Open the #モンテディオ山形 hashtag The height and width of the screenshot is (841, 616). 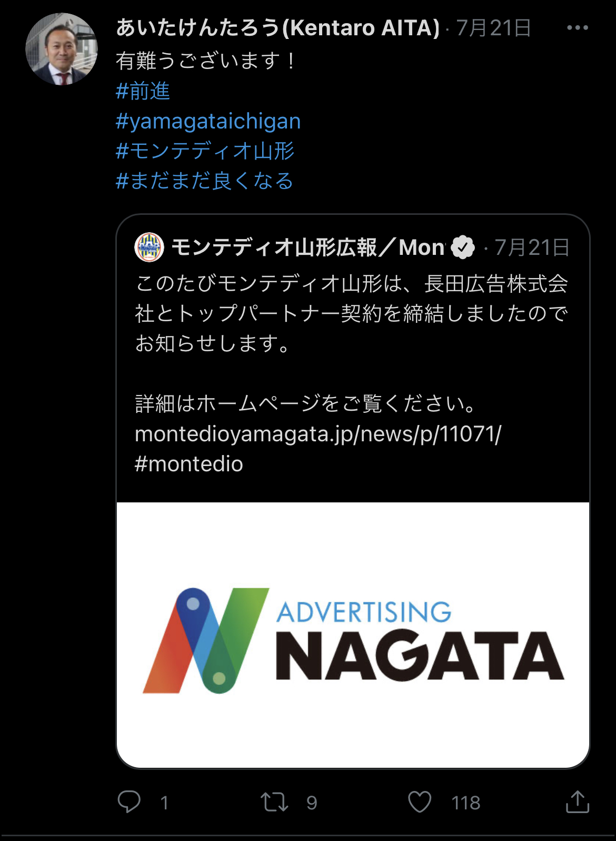pos(205,151)
